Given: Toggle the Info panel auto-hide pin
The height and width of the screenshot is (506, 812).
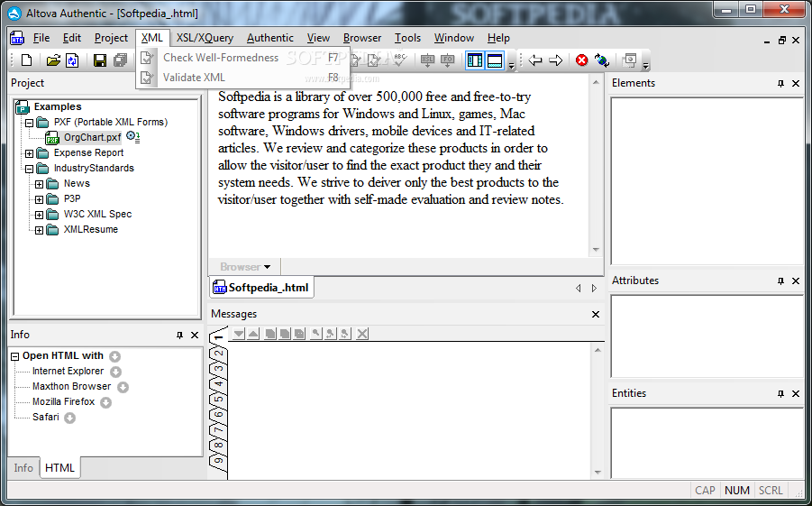Looking at the screenshot, I should pos(179,336).
